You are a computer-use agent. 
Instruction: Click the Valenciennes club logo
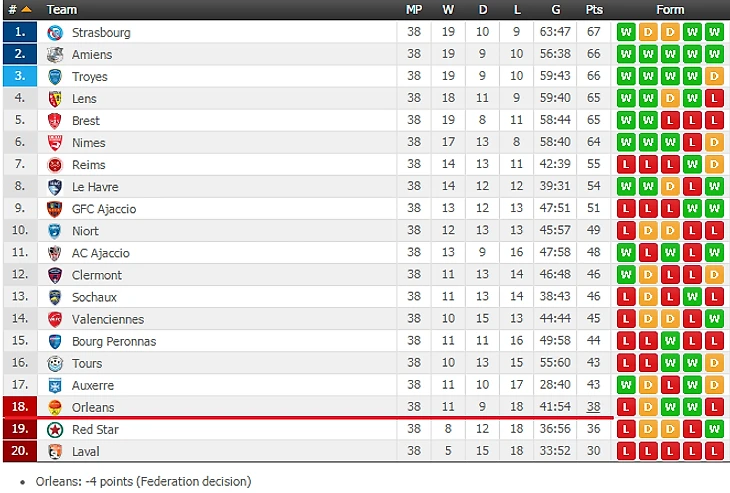[x=55, y=319]
